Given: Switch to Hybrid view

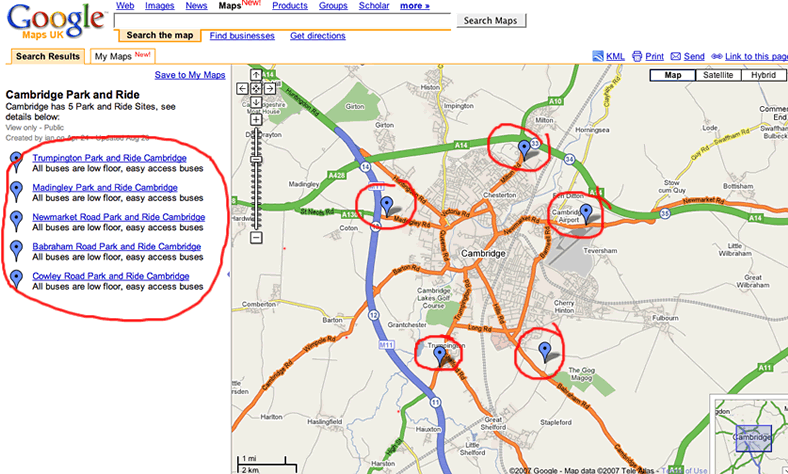Looking at the screenshot, I should coord(763,75).
